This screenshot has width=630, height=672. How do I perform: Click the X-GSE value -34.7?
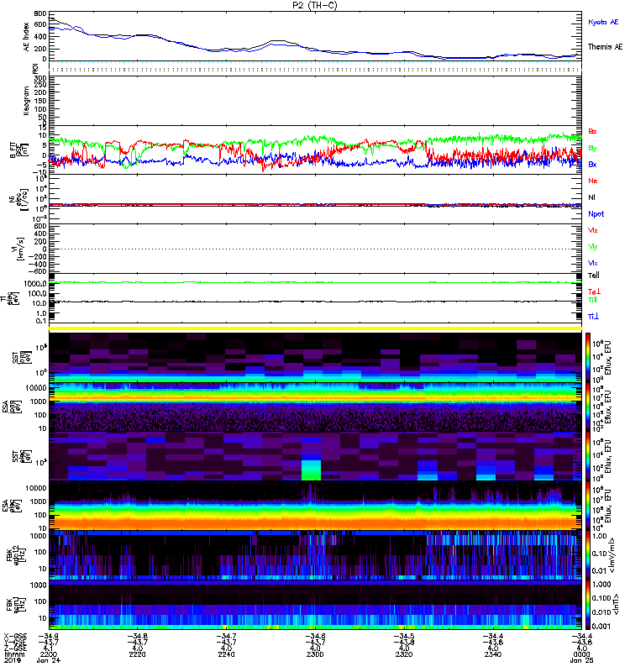(x=227, y=636)
